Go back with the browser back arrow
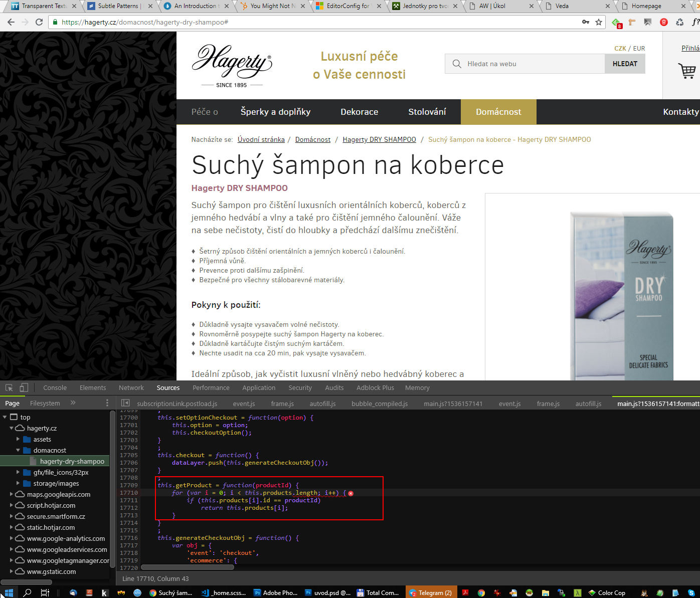The height and width of the screenshot is (598, 700). [11, 22]
